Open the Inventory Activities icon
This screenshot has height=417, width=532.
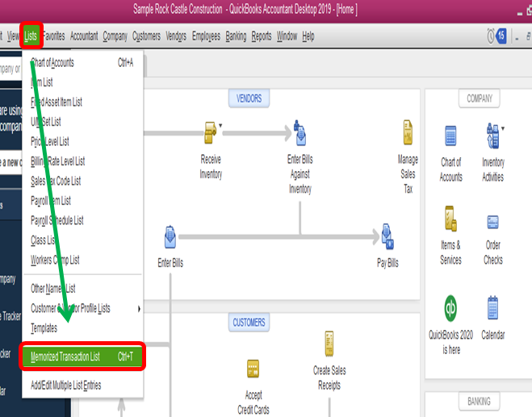pos(493,136)
